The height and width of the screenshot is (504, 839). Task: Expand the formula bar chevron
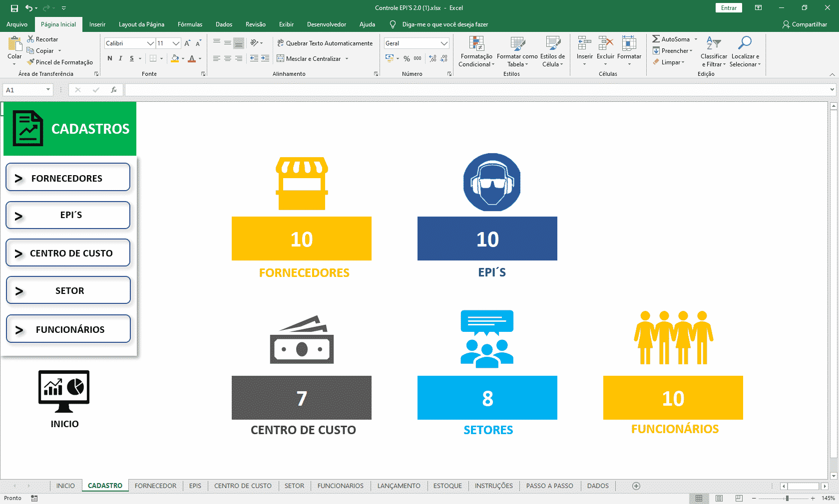832,90
